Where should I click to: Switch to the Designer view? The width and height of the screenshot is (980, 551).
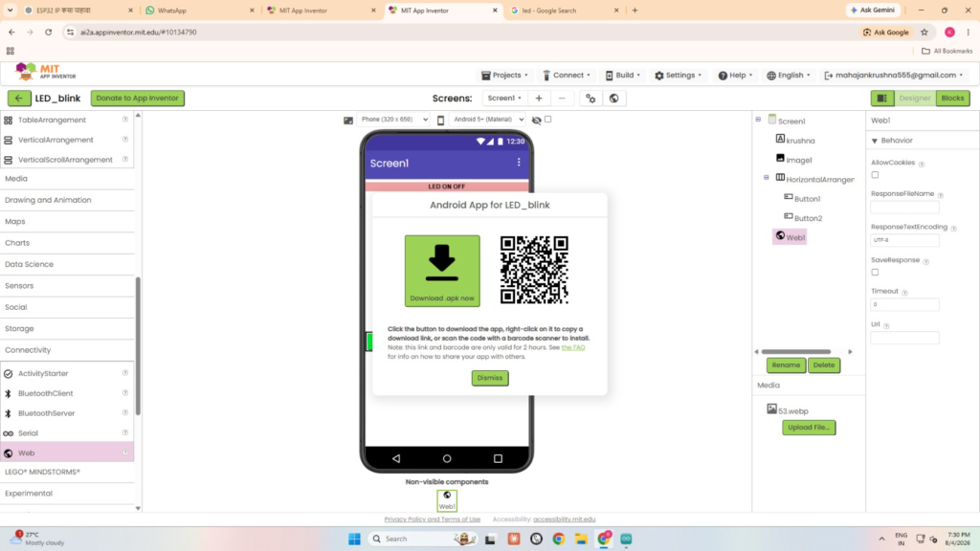[x=915, y=99]
